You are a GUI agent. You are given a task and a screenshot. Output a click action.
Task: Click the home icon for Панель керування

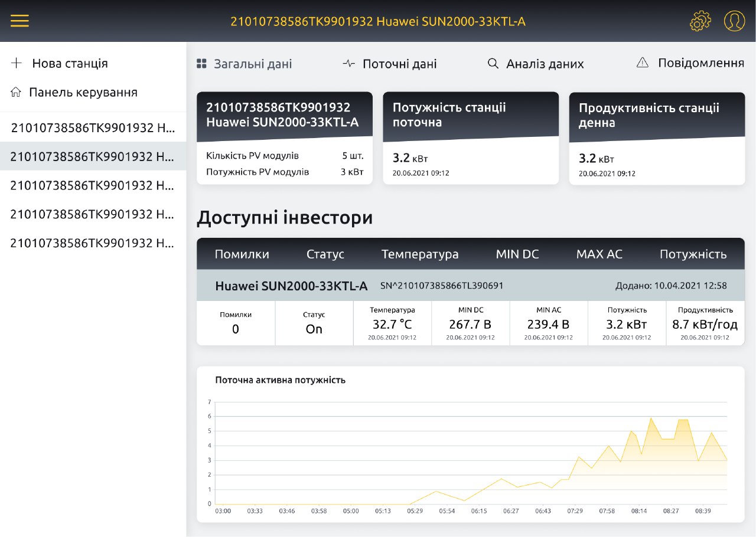pyautogui.click(x=16, y=92)
